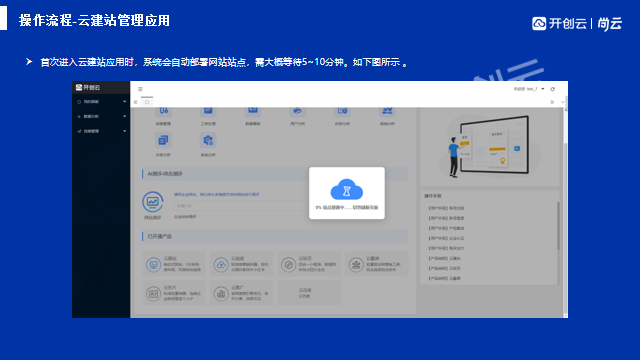Viewport: 640px width, 360px height.
Task: Click the 企业综合测评 label
Action: 185,217
